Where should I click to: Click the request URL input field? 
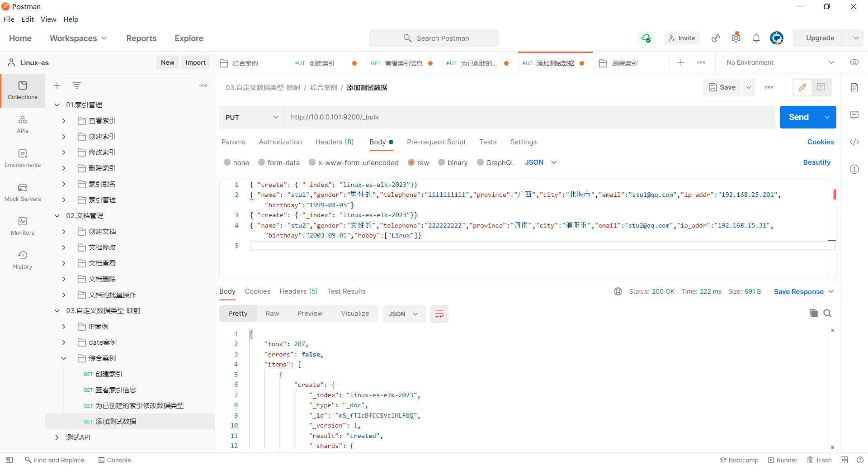coord(529,117)
